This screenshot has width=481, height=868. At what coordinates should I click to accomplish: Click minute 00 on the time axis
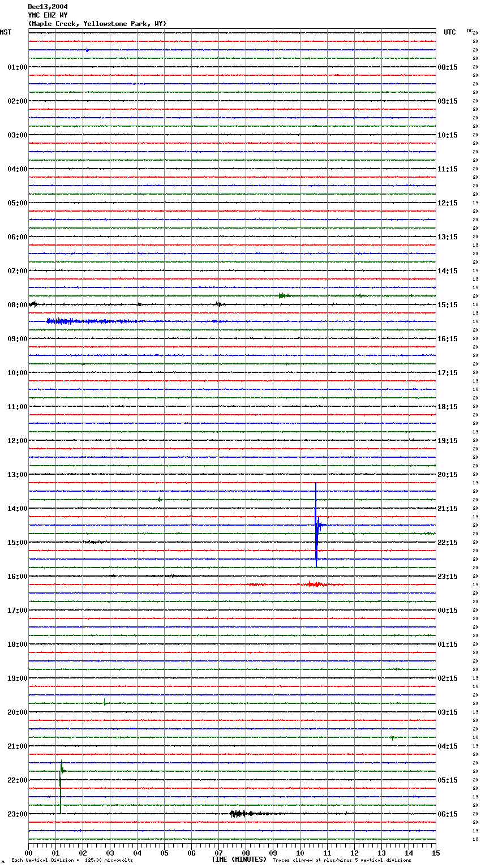coord(29,853)
